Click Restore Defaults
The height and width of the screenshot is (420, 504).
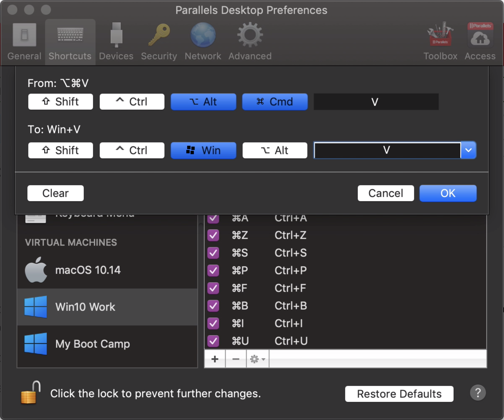click(399, 394)
